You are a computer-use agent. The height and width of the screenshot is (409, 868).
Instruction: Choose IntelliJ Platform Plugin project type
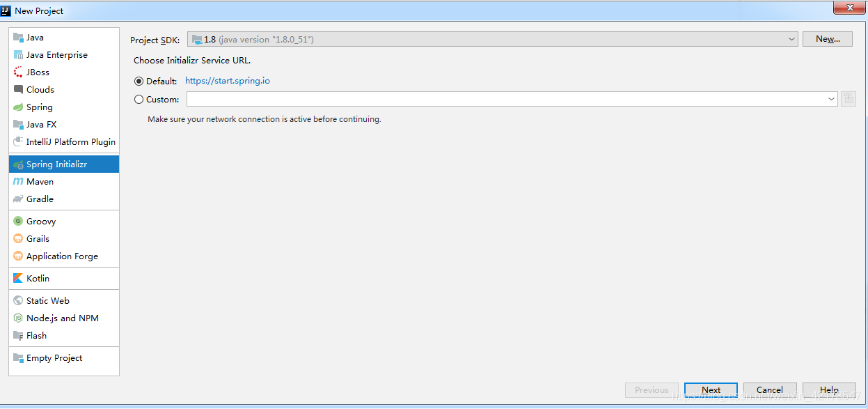(64, 142)
